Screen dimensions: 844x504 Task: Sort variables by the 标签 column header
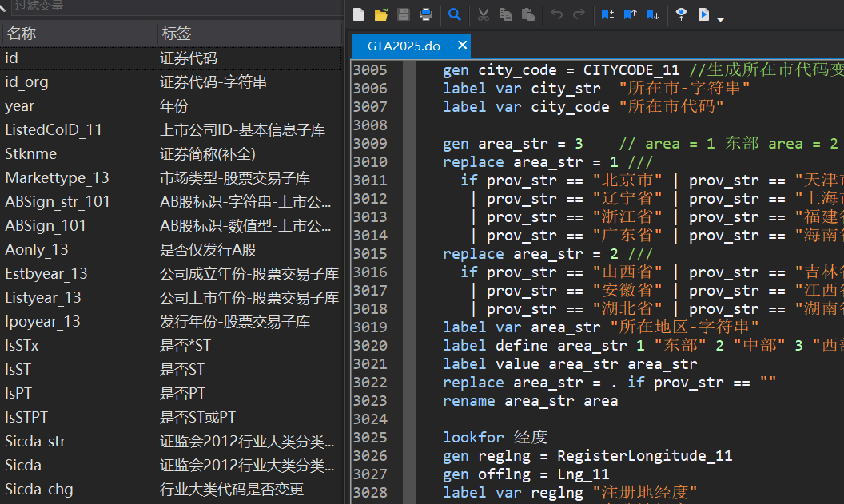click(249, 34)
